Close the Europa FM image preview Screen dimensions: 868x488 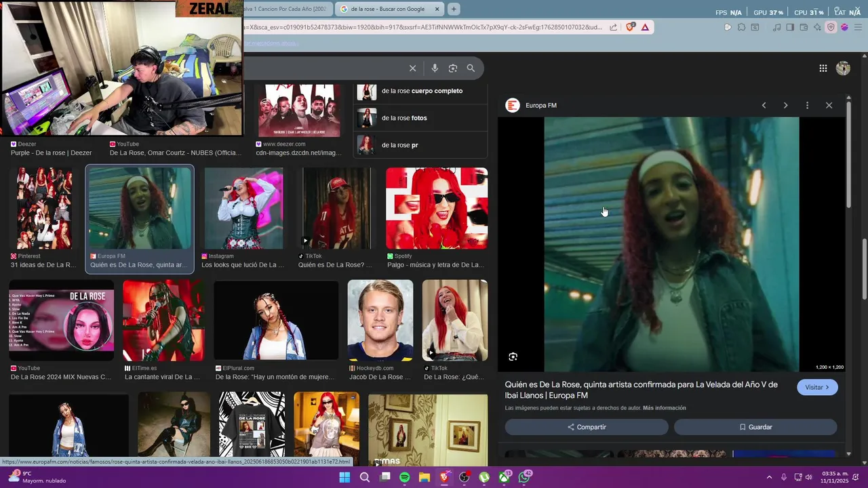(x=829, y=106)
